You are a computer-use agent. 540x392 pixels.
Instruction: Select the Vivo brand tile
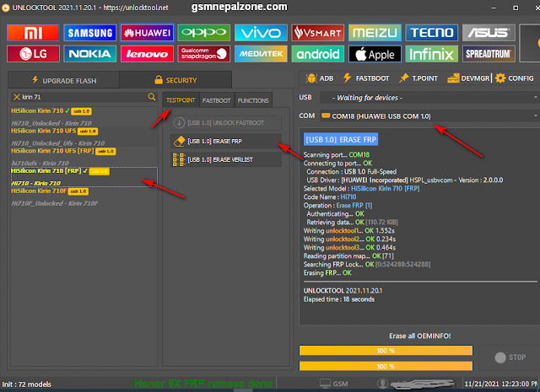(x=261, y=33)
